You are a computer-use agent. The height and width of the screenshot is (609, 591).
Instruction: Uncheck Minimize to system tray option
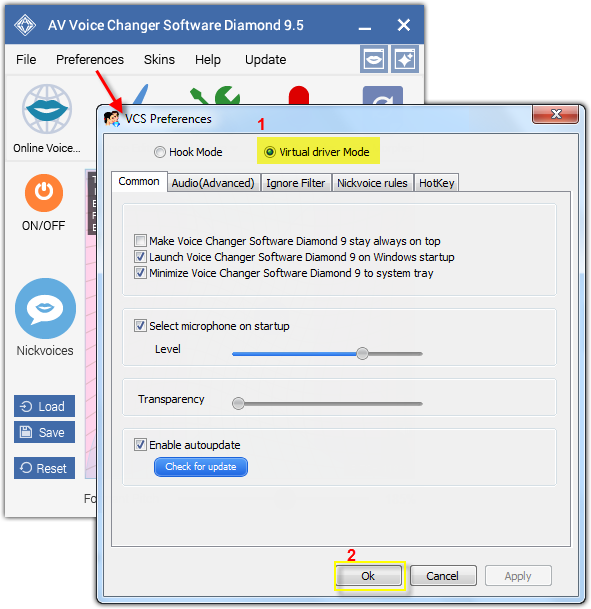point(140,273)
